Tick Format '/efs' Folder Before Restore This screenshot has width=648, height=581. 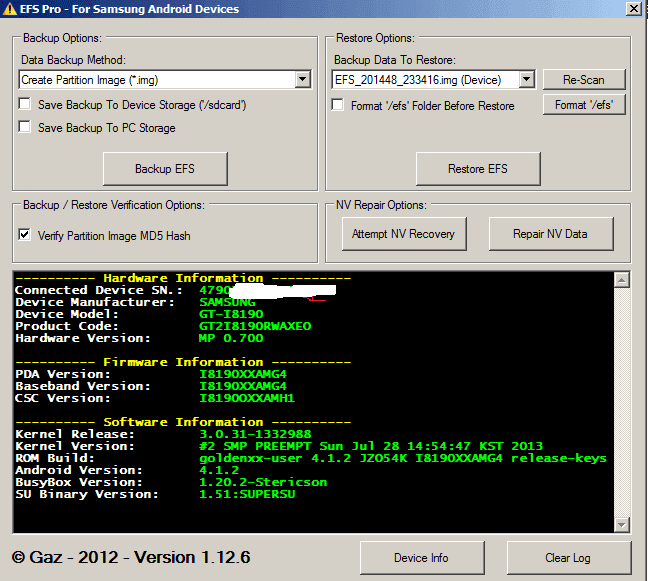[338, 105]
